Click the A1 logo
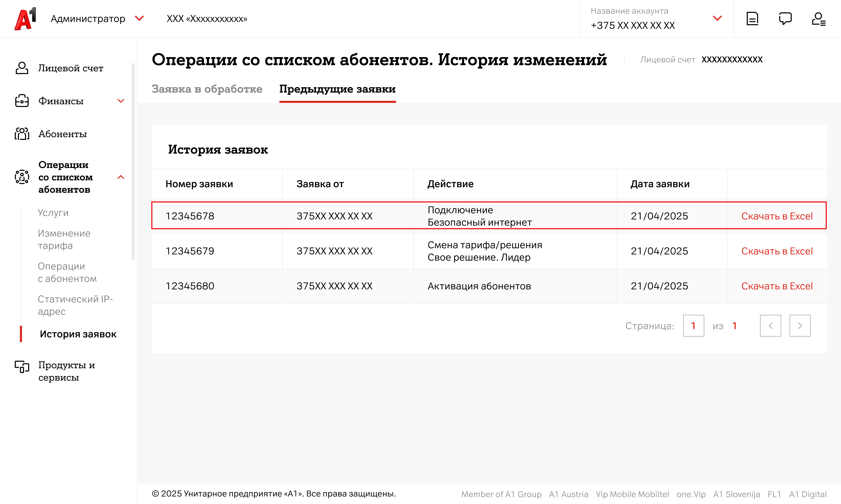Viewport: 841px width, 504px height. click(x=25, y=19)
